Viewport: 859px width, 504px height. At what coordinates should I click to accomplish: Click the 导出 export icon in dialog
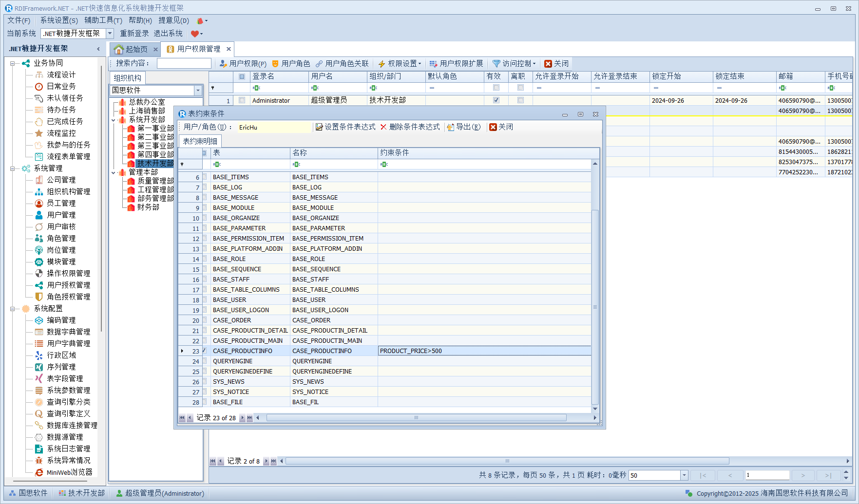451,127
